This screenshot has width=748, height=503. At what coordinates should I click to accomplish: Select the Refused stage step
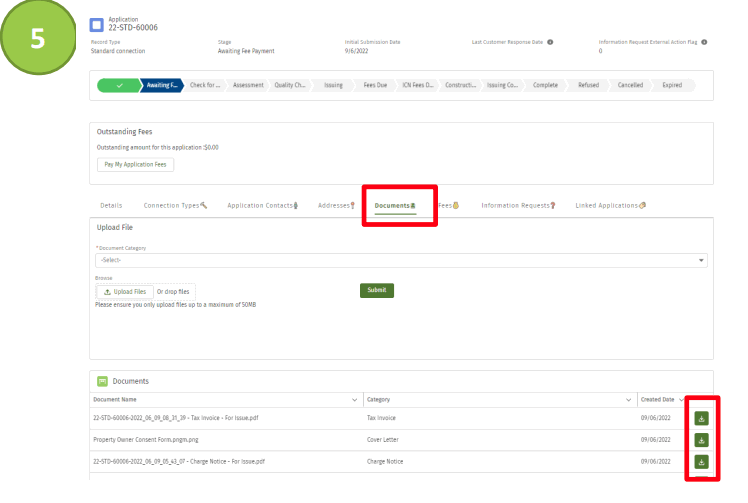[x=588, y=85]
